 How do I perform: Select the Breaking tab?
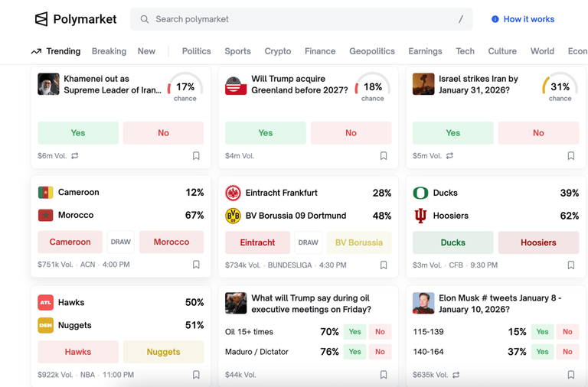click(x=109, y=51)
